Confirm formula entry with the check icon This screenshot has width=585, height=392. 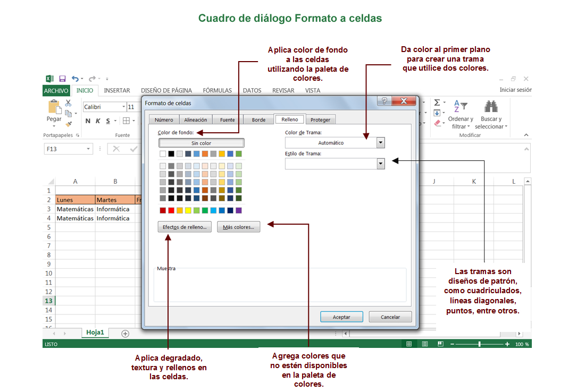point(133,149)
